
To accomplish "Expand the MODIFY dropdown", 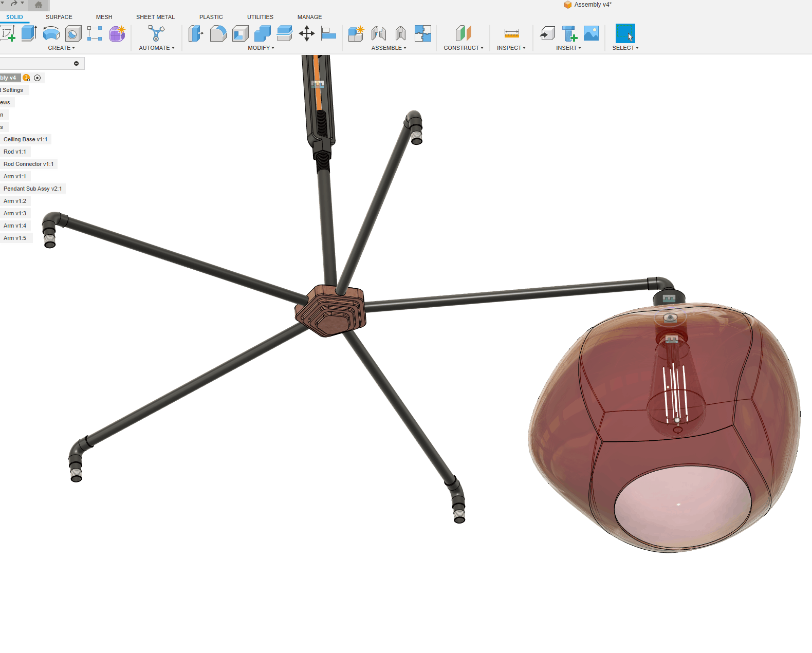I will [x=261, y=48].
